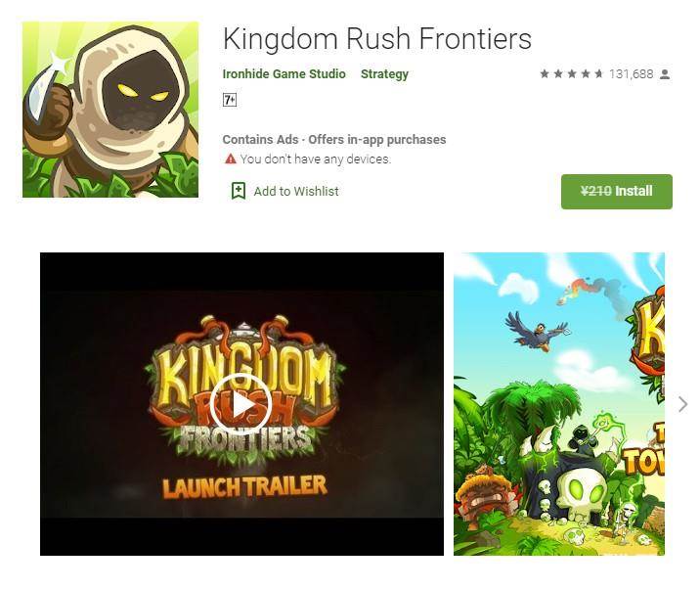Show next screenshots with right chevron

pos(682,404)
